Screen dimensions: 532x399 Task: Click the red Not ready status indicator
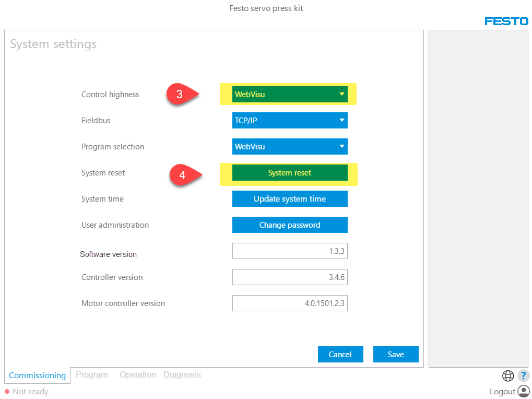click(x=7, y=392)
